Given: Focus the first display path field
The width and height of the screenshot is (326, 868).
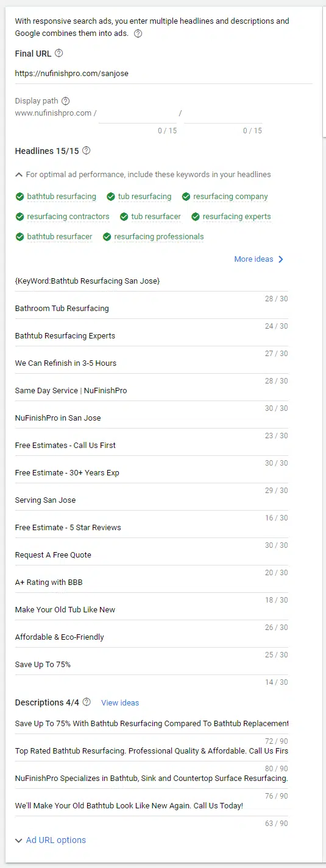Looking at the screenshot, I should coord(138,113).
